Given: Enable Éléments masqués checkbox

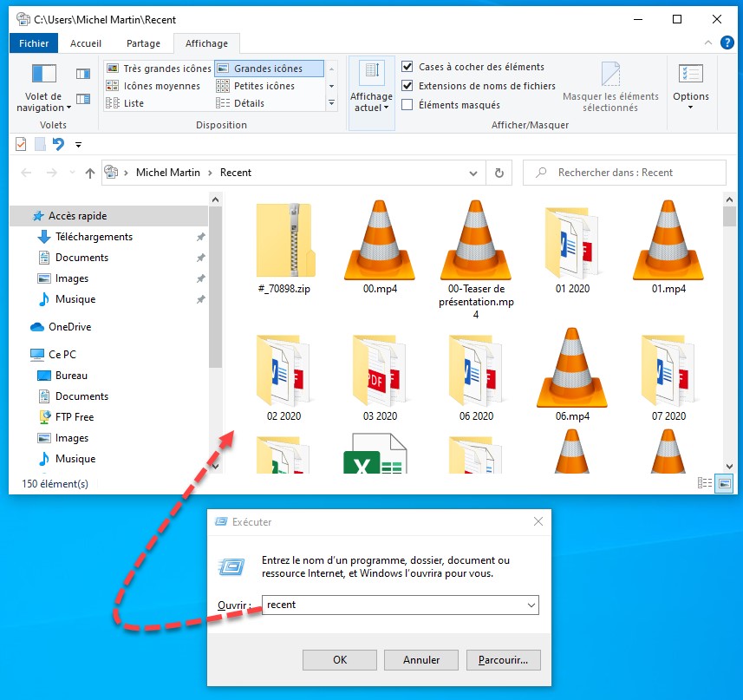Looking at the screenshot, I should point(407,105).
